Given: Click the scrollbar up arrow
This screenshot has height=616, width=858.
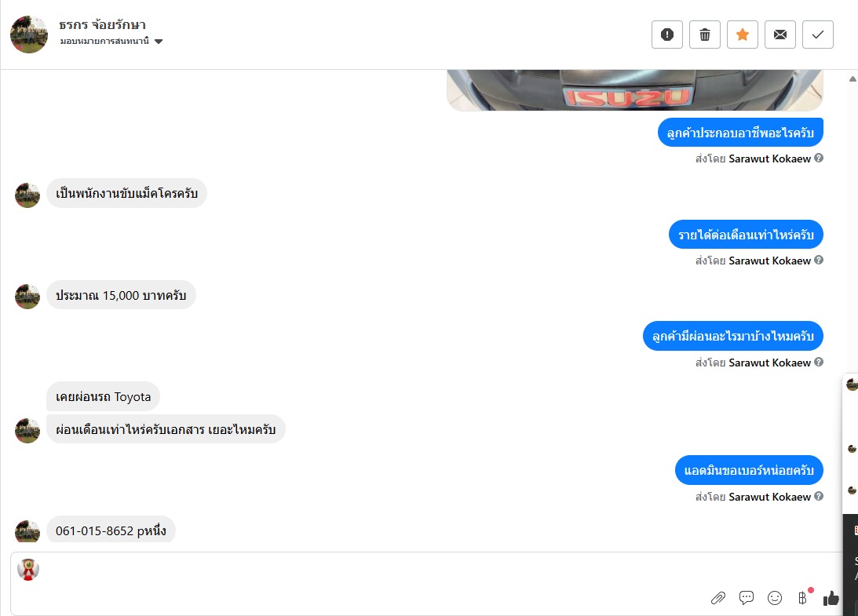Looking at the screenshot, I should click(853, 78).
